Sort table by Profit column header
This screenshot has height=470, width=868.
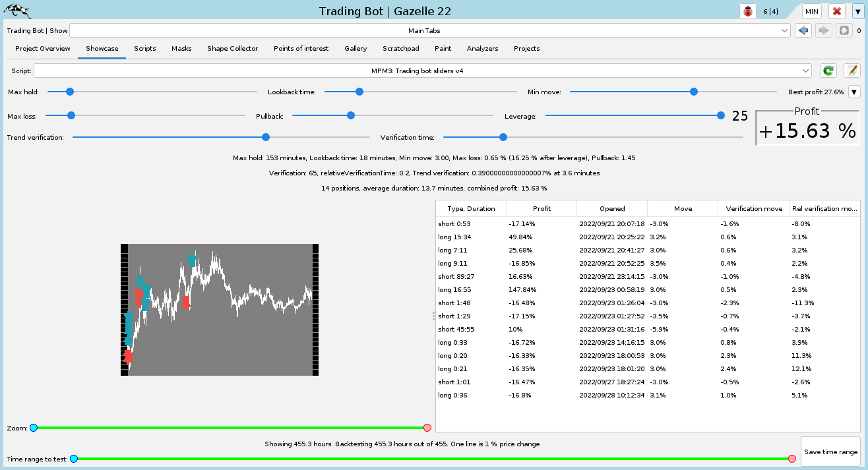tap(542, 208)
